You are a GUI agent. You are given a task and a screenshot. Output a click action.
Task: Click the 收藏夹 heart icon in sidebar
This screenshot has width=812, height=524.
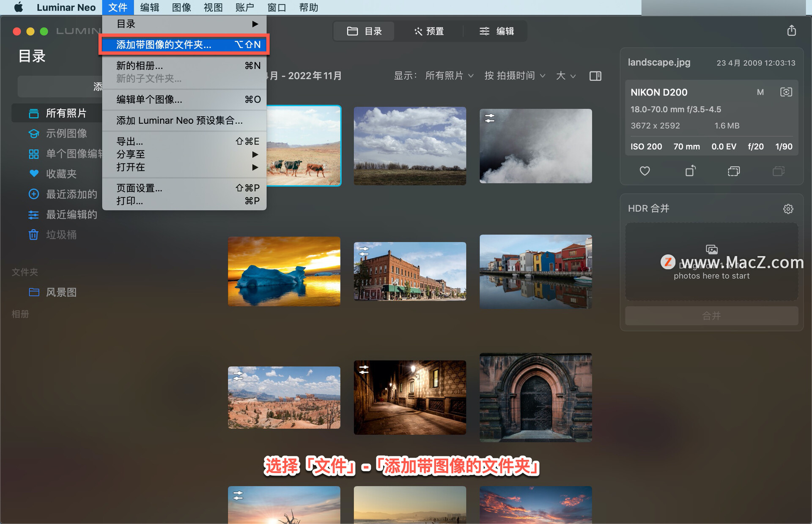click(34, 173)
